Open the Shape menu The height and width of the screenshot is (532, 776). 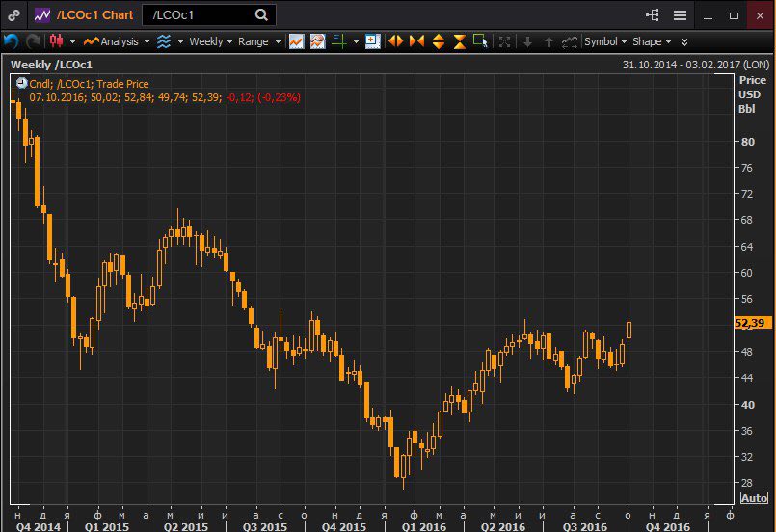(651, 41)
